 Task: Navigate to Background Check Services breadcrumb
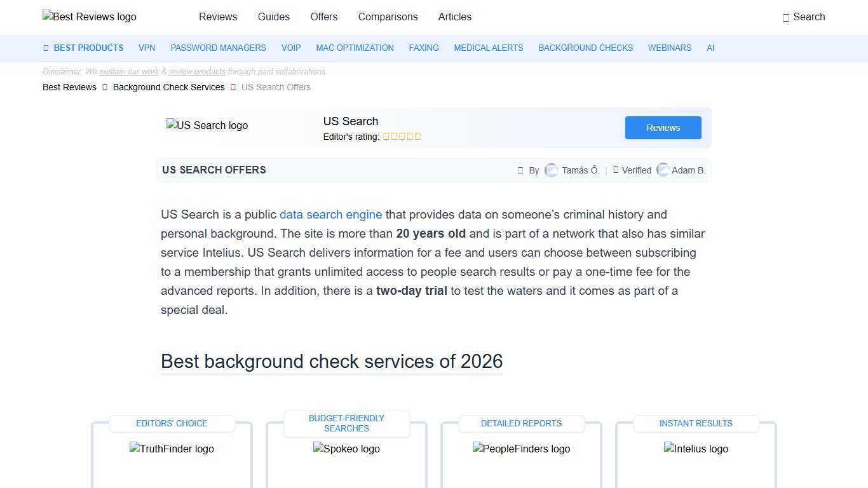168,87
